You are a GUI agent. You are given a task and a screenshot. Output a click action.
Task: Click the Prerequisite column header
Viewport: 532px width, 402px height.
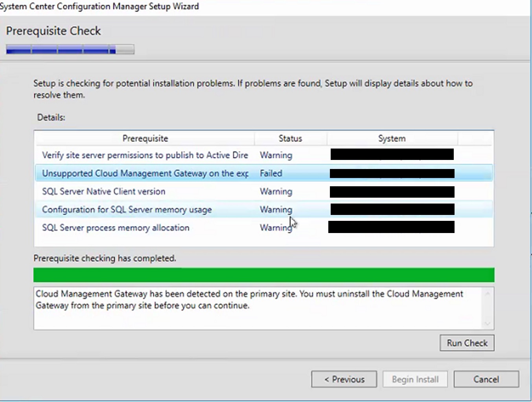click(x=145, y=138)
